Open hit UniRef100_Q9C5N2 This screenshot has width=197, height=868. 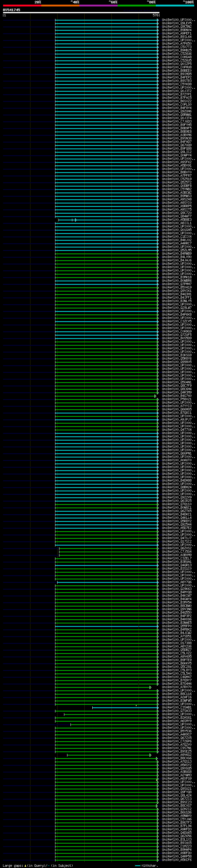[x=177, y=26]
